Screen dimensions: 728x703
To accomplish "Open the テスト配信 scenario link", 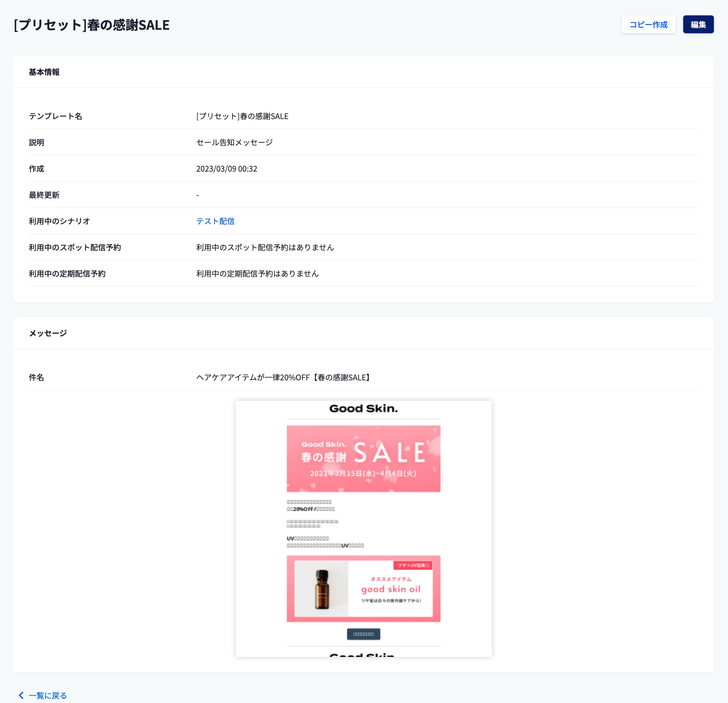I will [215, 221].
